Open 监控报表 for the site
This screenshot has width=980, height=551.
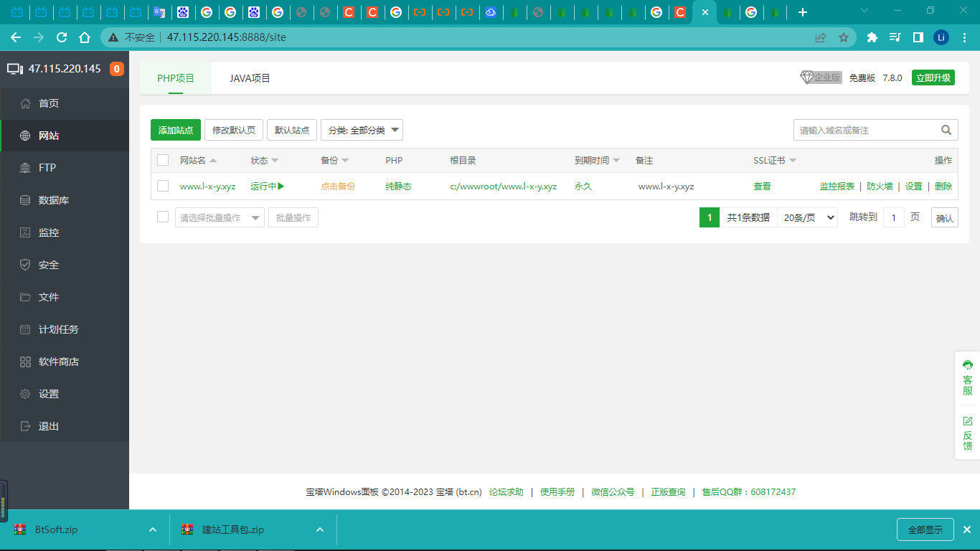(837, 186)
